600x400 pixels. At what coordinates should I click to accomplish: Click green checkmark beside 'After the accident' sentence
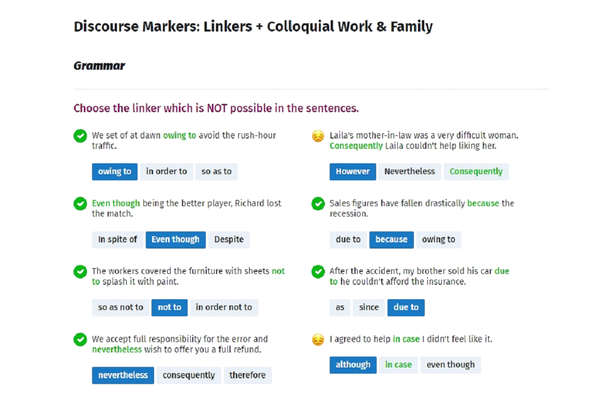(x=318, y=272)
